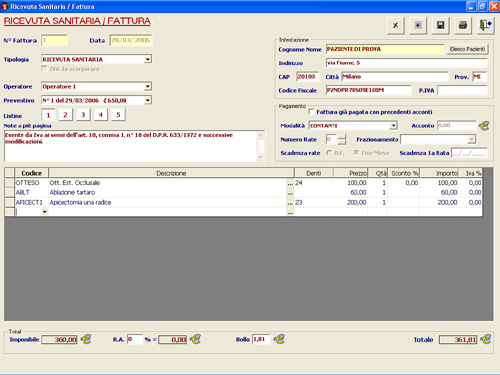Click the Codice column header
Viewport: 500px width, 375px height.
coord(32,173)
